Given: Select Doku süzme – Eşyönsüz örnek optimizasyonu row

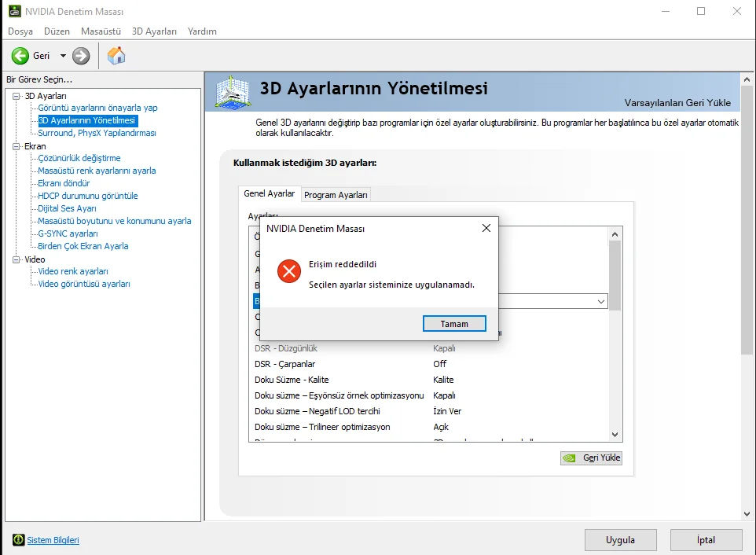Looking at the screenshot, I should tap(431, 395).
